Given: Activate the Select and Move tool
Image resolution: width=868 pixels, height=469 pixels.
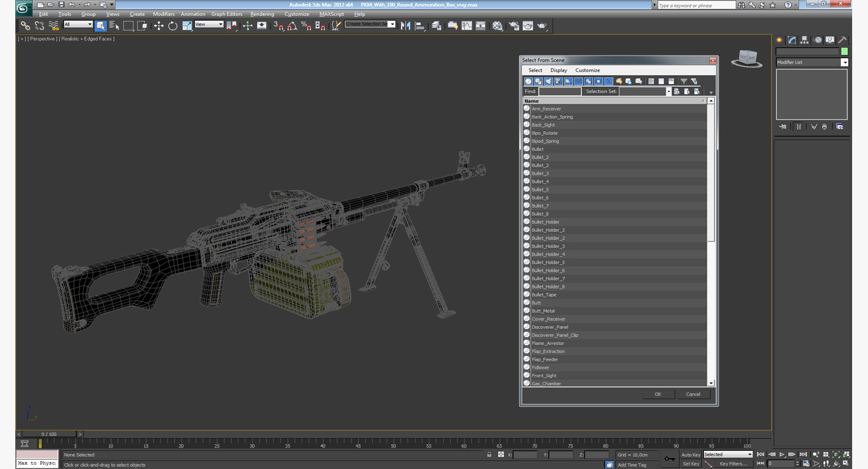Looking at the screenshot, I should 158,26.
